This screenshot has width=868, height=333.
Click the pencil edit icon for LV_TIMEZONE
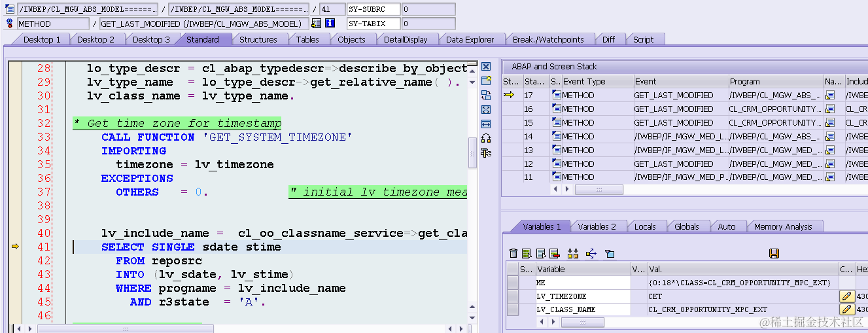pyautogui.click(x=846, y=296)
